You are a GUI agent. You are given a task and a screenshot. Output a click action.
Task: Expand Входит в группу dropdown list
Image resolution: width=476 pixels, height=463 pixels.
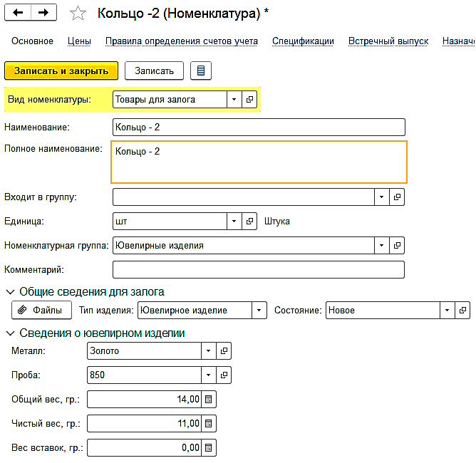382,197
